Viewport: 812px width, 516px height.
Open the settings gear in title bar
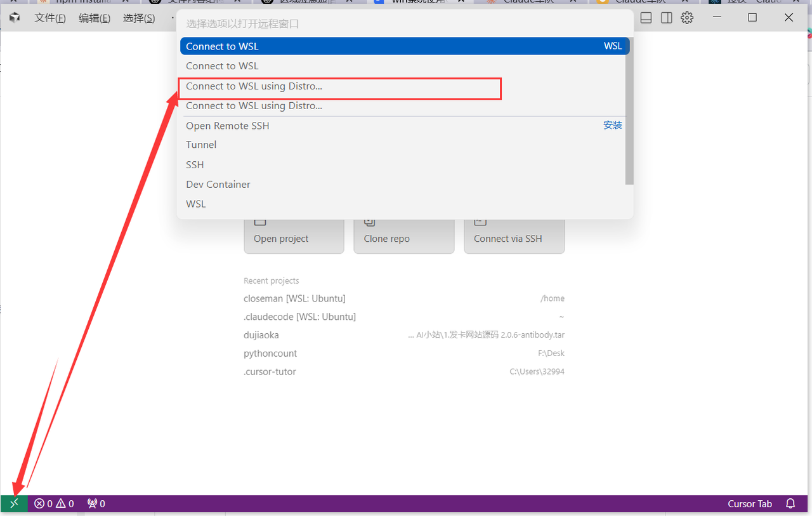[x=687, y=18]
